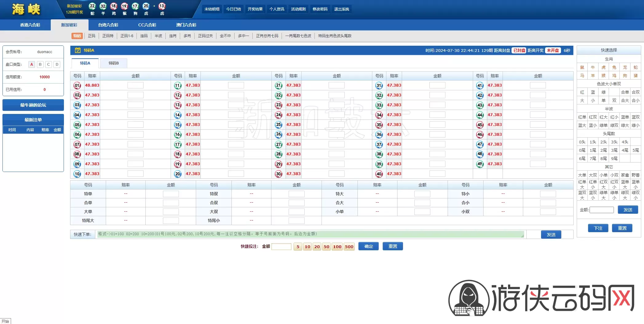The height and width of the screenshot is (324, 644).
Task: Click the special drawn ball 13 in the header
Action: pyautogui.click(x=162, y=6)
